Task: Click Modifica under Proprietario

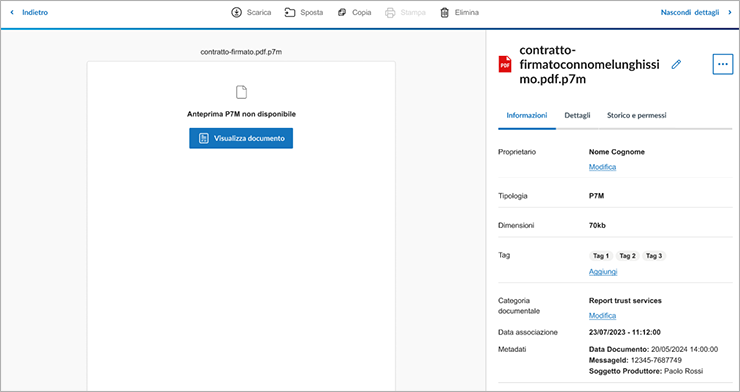Action: [602, 167]
